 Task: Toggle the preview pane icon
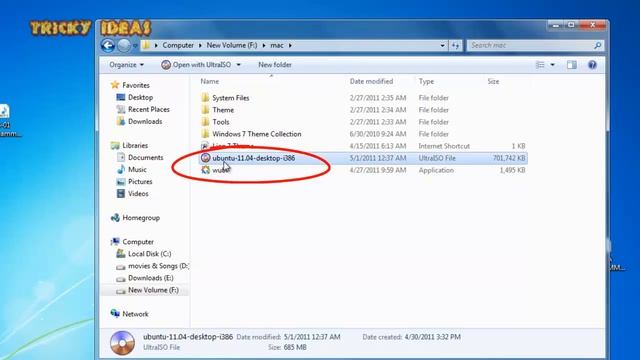(x=571, y=65)
